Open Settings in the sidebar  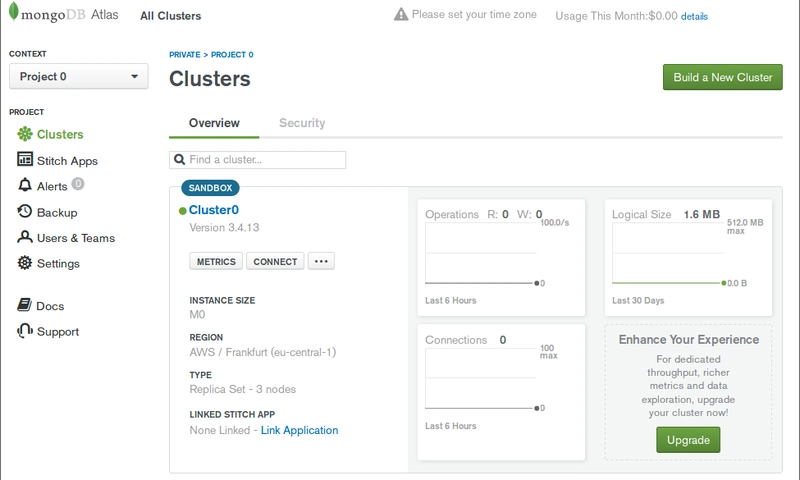point(58,264)
